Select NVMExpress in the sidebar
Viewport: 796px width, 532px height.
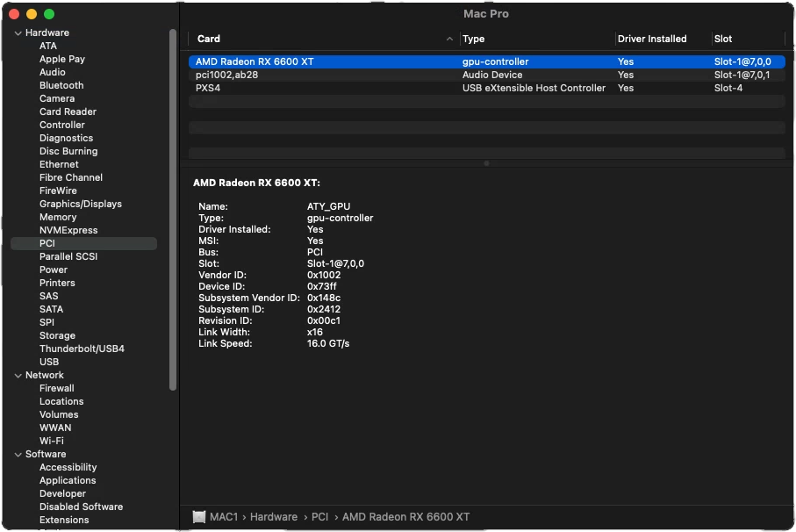[x=68, y=231]
